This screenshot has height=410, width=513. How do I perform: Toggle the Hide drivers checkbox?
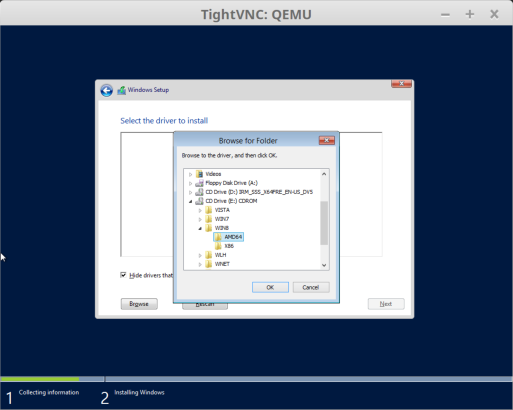click(123, 275)
